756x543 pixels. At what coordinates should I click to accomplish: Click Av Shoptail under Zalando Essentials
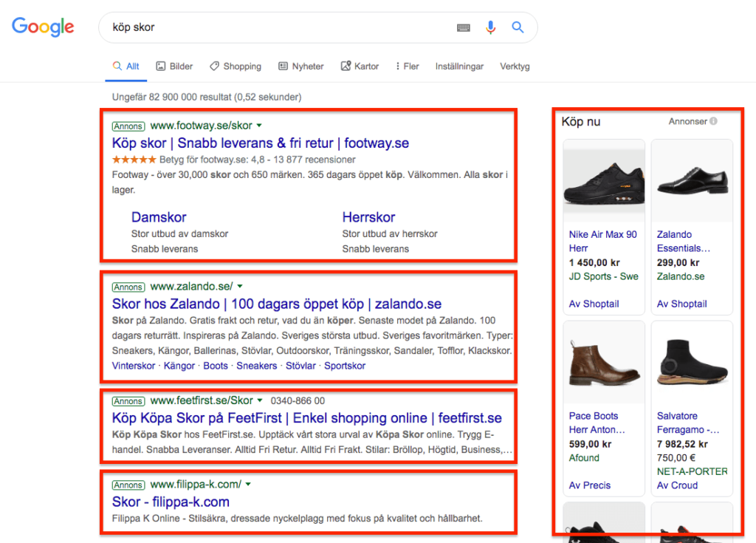point(681,304)
